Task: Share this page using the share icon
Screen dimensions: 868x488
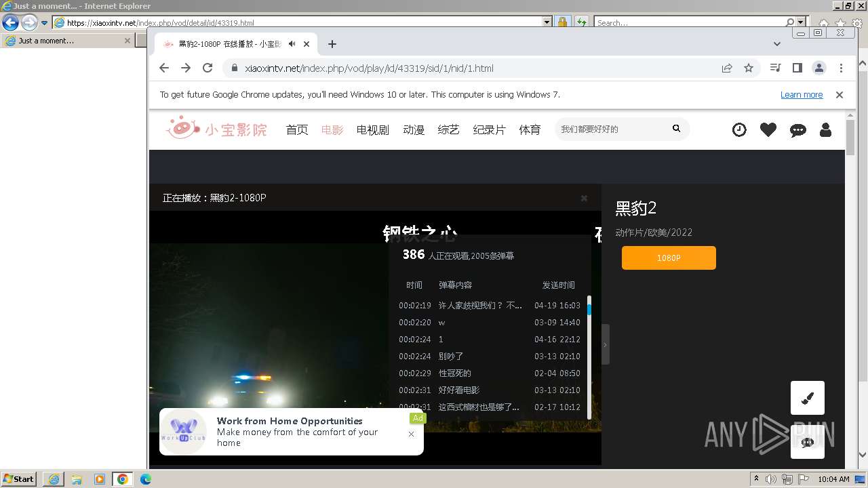Action: pyautogui.click(x=727, y=68)
